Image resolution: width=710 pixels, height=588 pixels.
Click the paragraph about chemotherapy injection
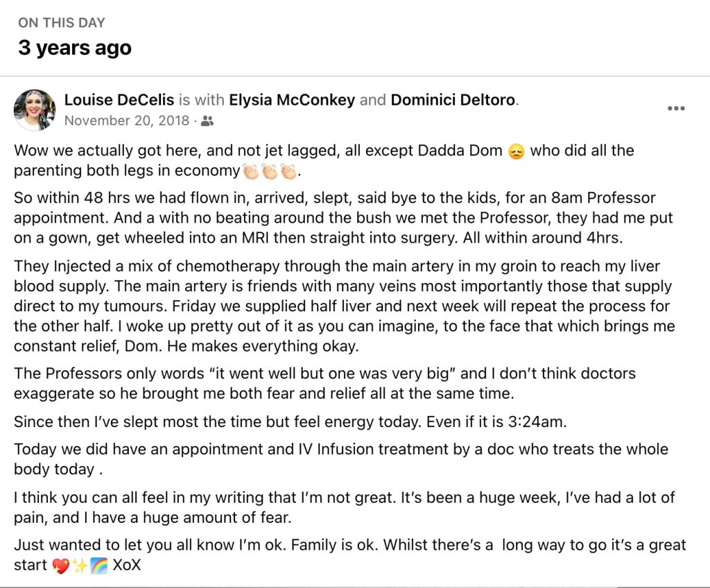pos(345,306)
